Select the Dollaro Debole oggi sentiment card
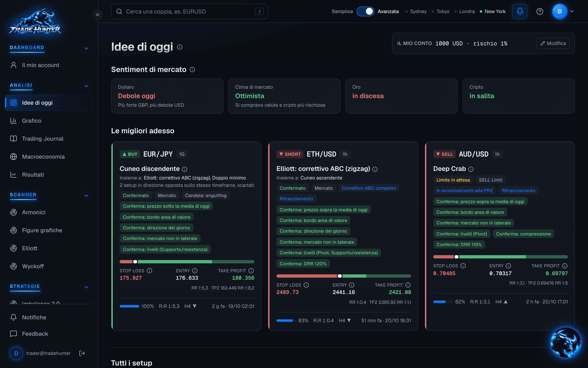 click(167, 96)
